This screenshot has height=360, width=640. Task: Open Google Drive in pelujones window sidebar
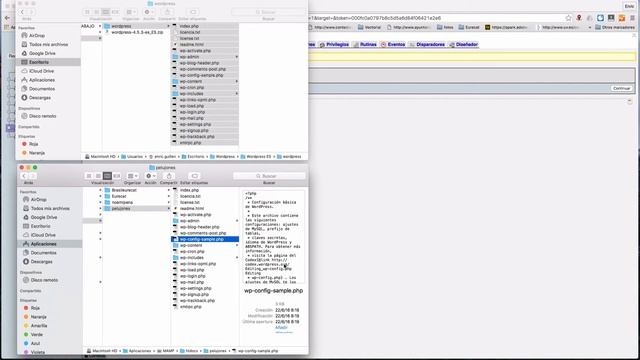click(43, 218)
